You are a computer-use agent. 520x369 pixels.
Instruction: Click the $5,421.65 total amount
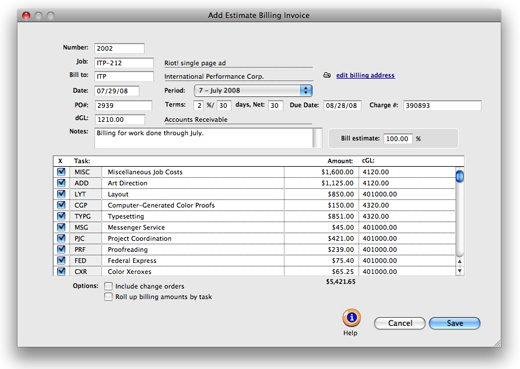(x=341, y=282)
